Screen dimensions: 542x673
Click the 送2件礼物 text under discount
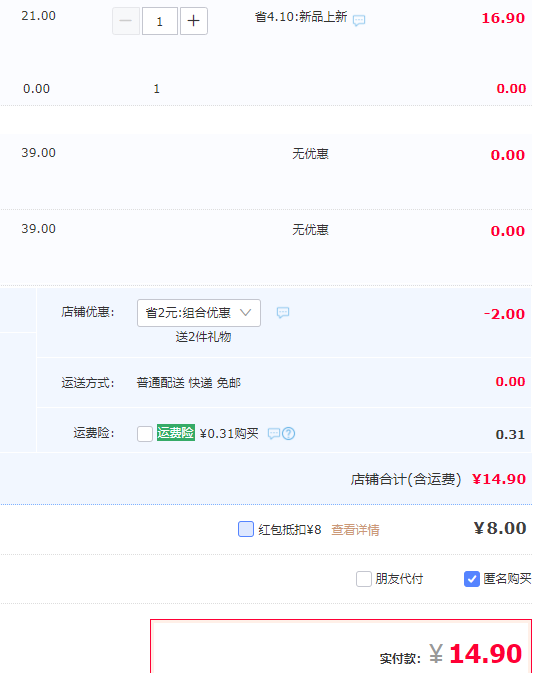203,337
